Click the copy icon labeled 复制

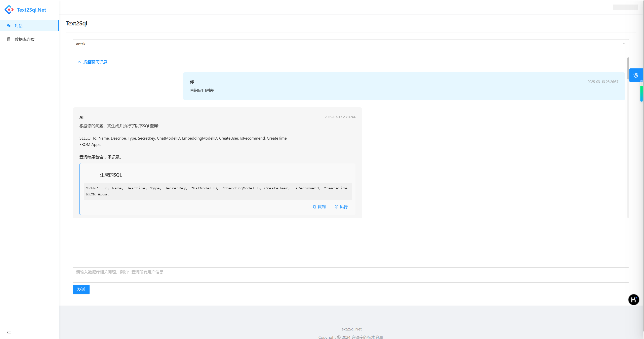point(314,207)
